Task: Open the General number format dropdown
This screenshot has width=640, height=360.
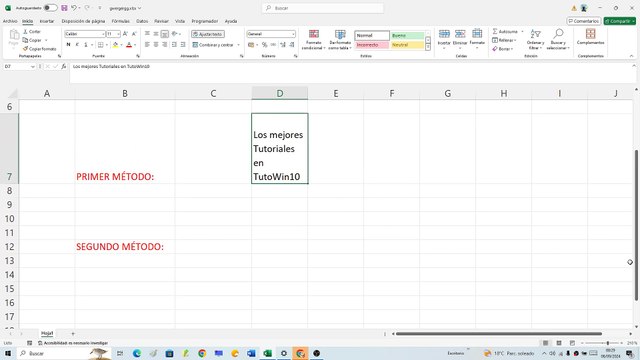Action: click(x=293, y=34)
